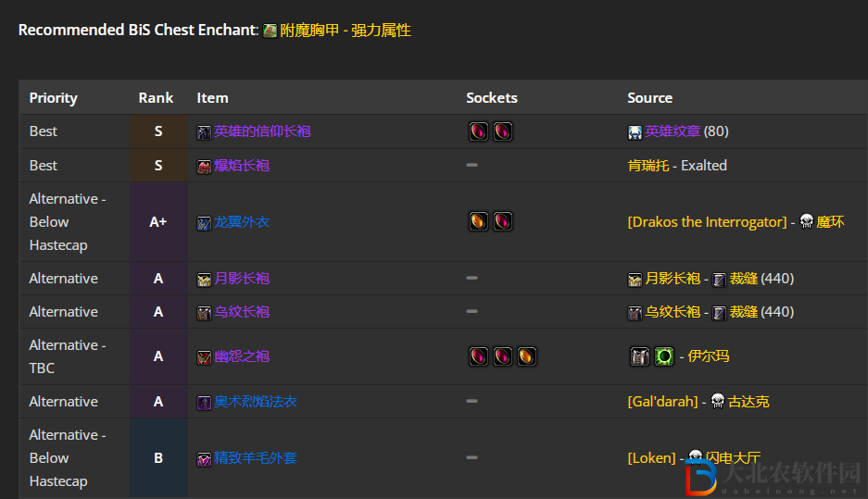Click the third socket gem of 幽怨之袍
868x499 pixels.
526,356
